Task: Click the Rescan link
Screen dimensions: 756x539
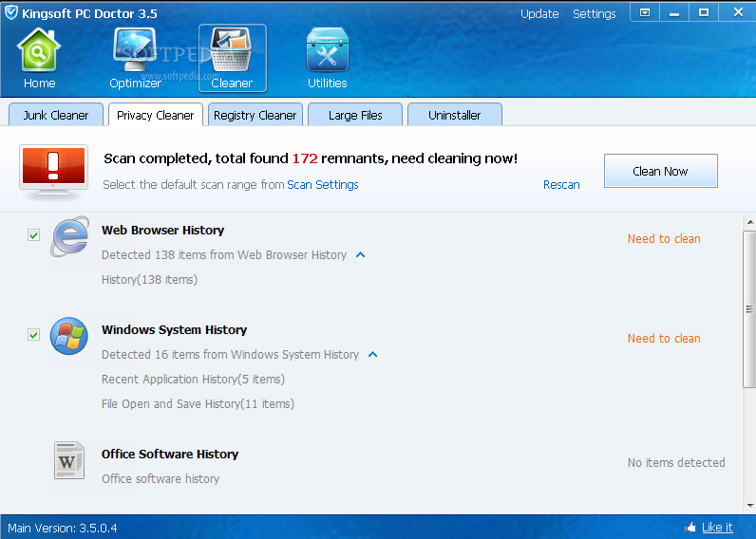Action: point(561,185)
